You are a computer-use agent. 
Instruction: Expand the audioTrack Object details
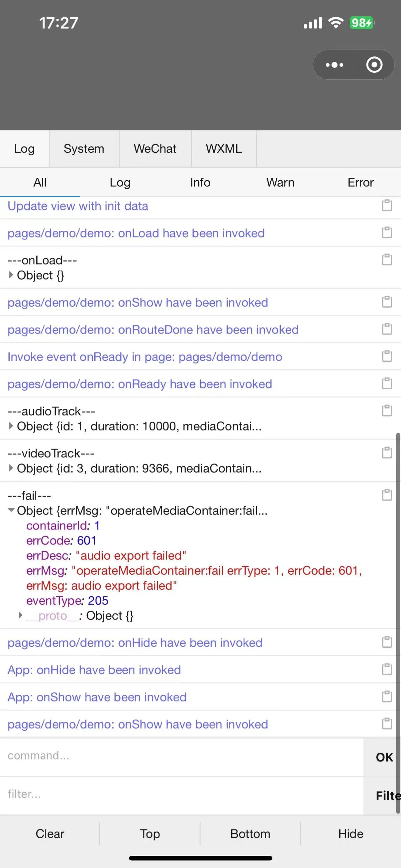11,426
